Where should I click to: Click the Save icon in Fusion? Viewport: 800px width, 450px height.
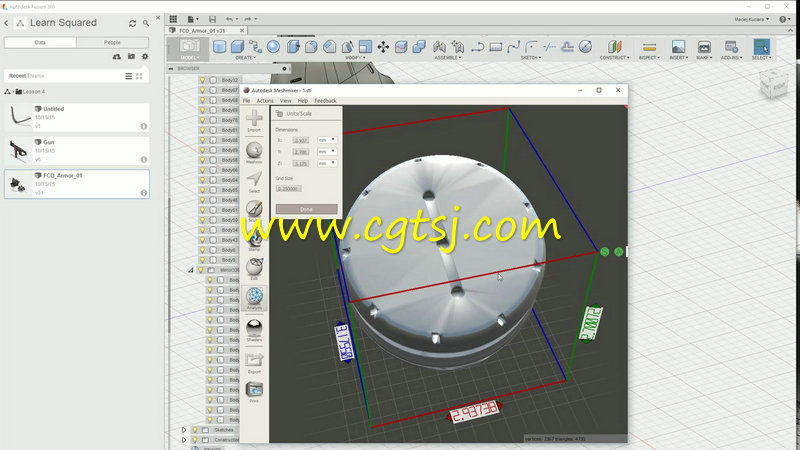tap(212, 19)
